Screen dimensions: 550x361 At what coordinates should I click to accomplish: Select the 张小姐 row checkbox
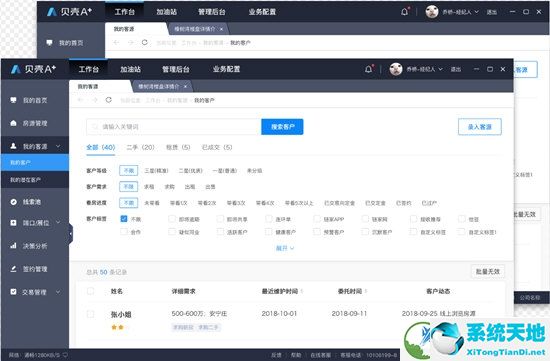tap(90, 314)
